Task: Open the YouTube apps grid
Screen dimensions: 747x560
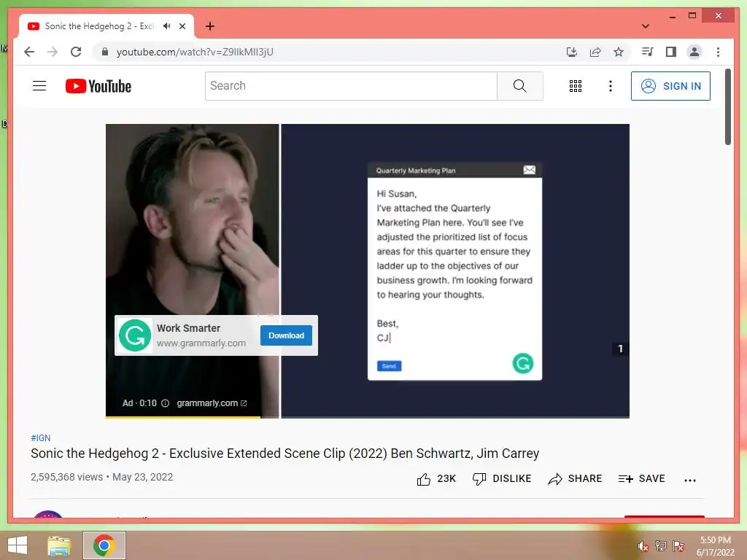Action: (576, 86)
